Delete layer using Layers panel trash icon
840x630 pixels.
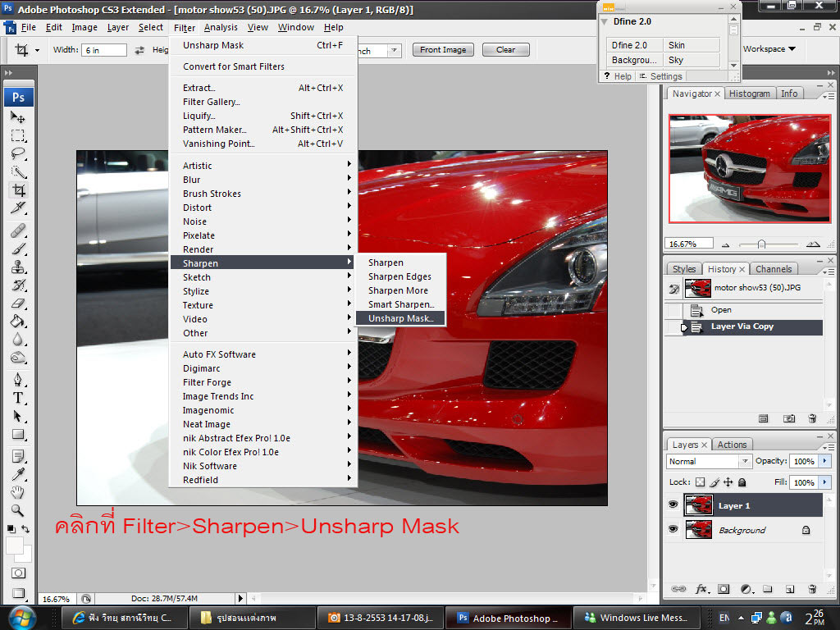coord(812,589)
